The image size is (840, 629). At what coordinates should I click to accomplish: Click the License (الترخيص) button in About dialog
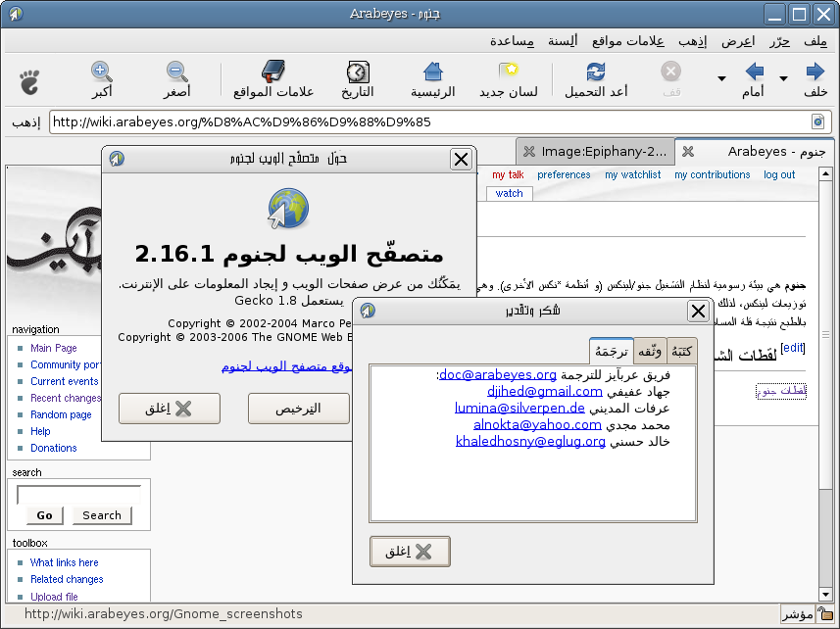click(298, 409)
